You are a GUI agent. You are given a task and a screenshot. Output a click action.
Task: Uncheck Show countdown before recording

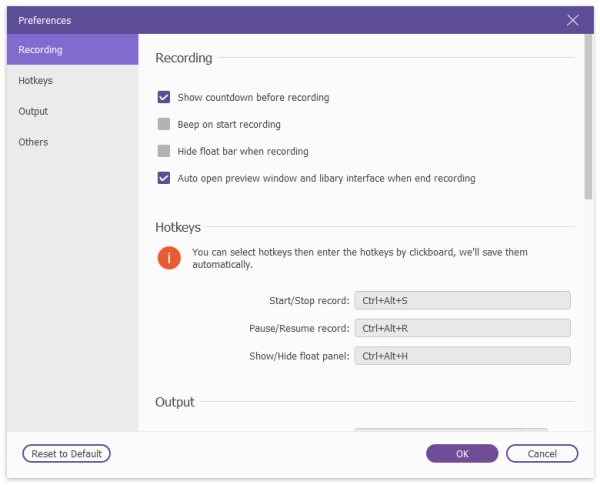coord(164,98)
